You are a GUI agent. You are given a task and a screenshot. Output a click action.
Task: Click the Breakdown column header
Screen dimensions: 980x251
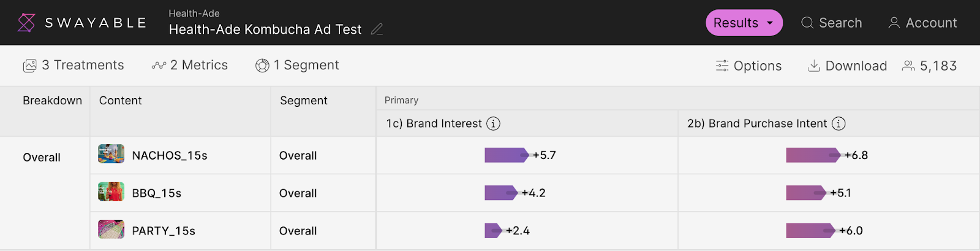(52, 101)
